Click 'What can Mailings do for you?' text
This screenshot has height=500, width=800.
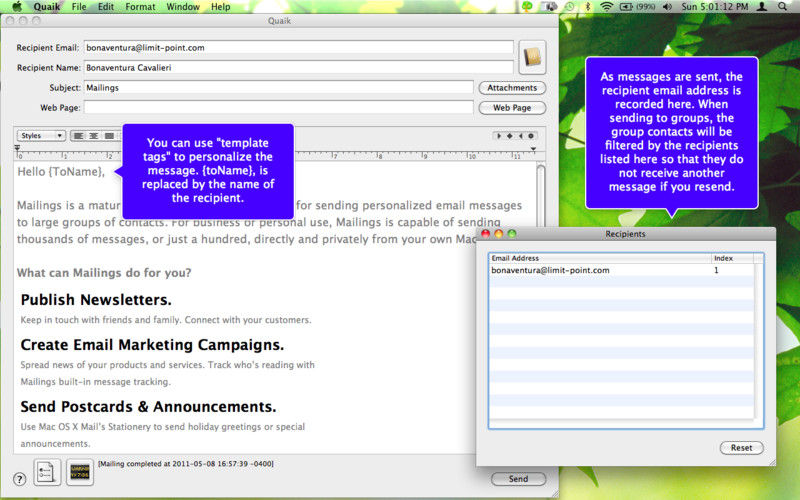[x=104, y=273]
